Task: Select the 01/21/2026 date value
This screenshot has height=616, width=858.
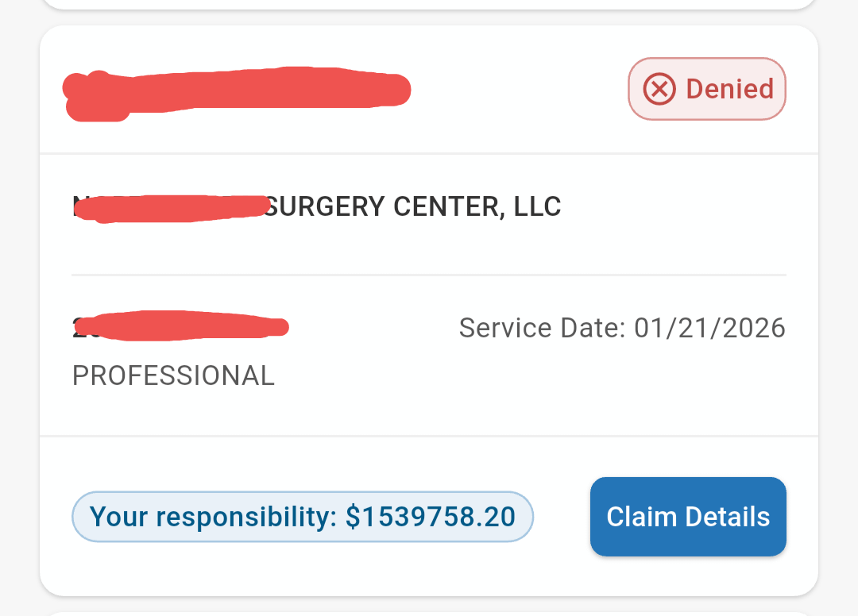Action: pyautogui.click(x=709, y=328)
